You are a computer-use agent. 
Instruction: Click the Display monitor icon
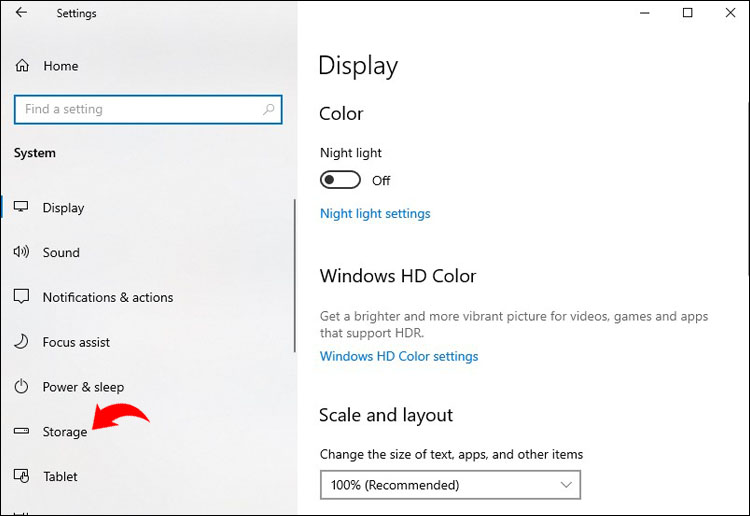click(x=21, y=208)
